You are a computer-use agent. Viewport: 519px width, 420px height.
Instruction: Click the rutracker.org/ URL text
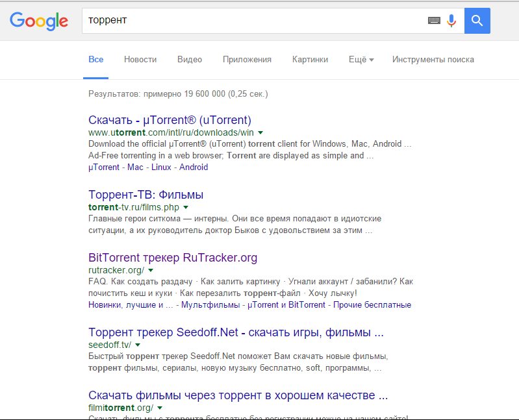116,270
